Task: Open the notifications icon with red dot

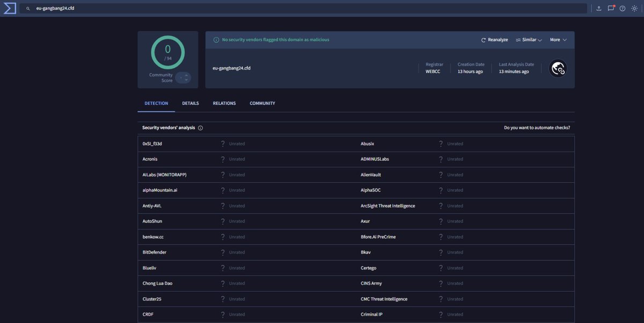Action: coord(611,8)
